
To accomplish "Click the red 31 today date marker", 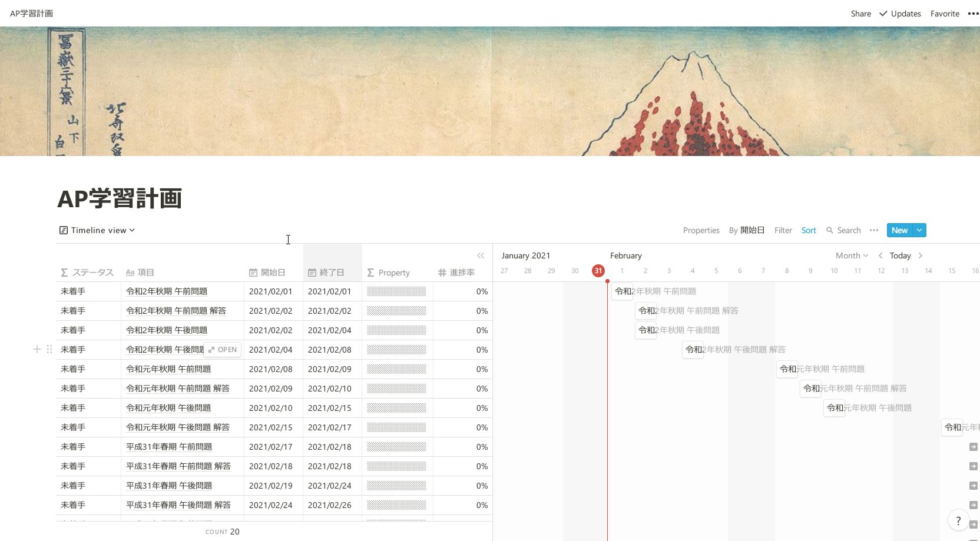I will pos(598,271).
